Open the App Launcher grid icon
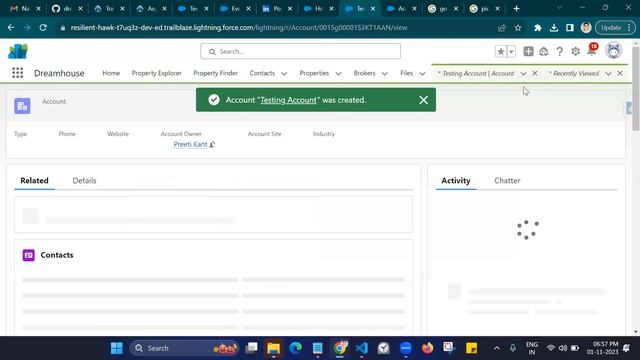This screenshot has width=640, height=360. click(x=18, y=73)
